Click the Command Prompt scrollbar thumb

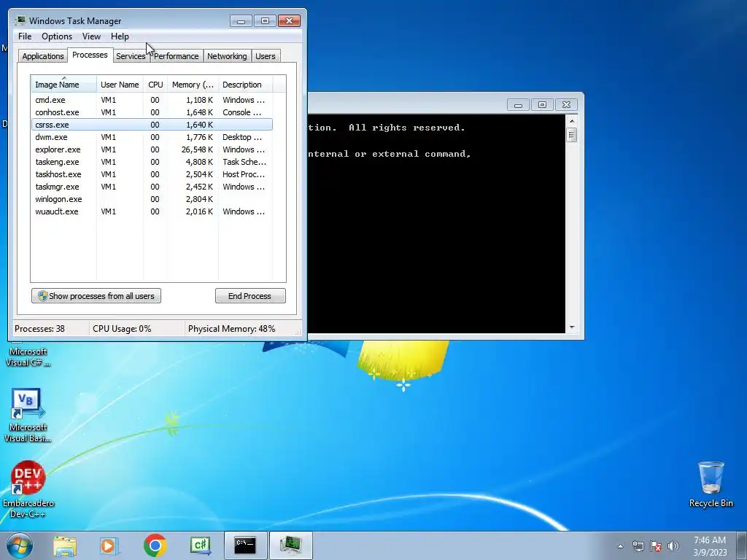click(572, 135)
